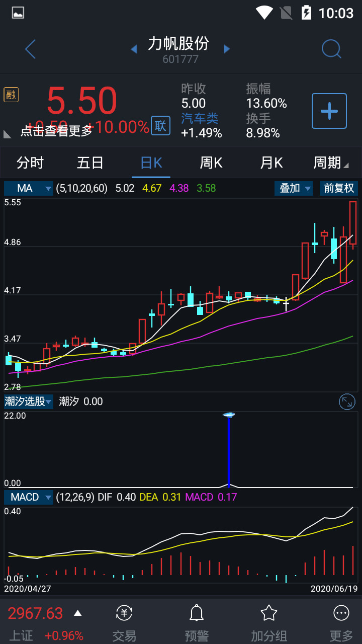
Task: Tap the current price 5.50
Action: pyautogui.click(x=82, y=101)
